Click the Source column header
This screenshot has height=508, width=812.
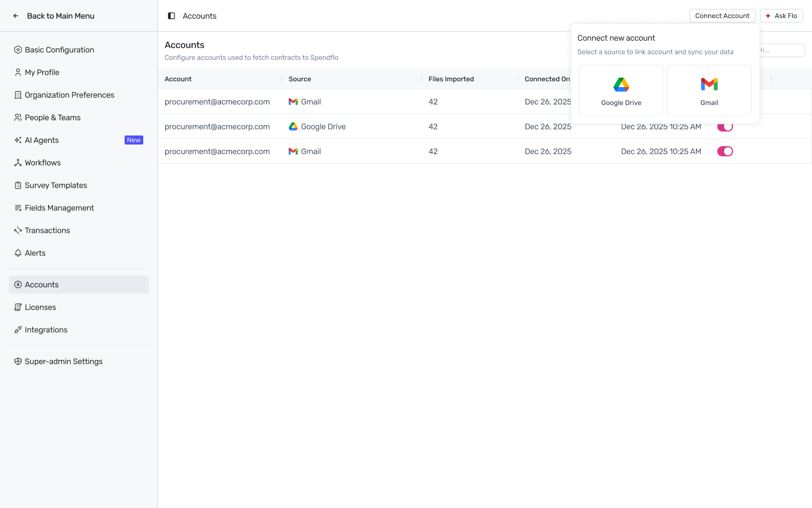[300, 80]
